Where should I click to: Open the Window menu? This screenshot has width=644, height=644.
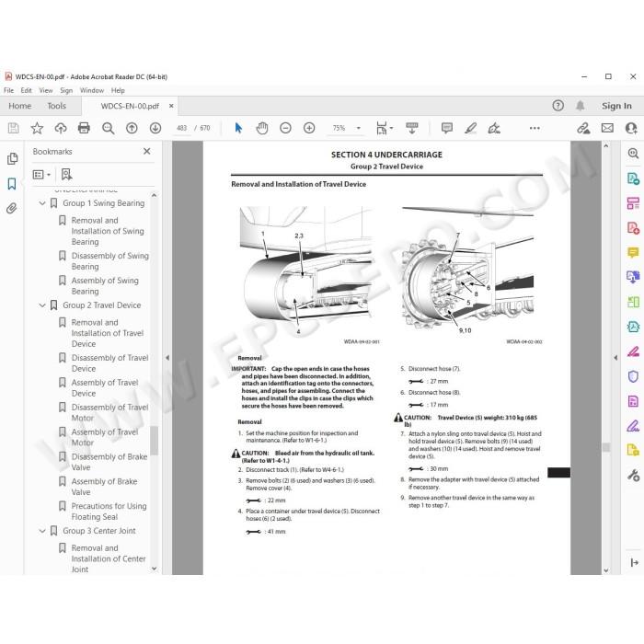click(92, 90)
